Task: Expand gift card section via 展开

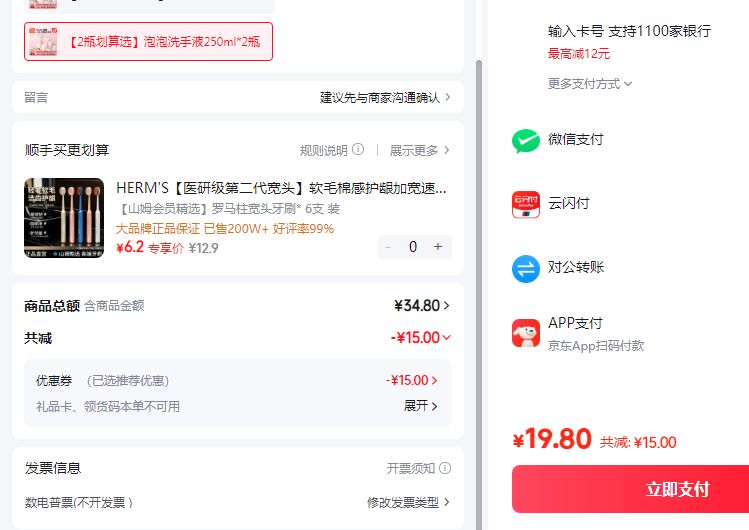Action: (x=420, y=406)
